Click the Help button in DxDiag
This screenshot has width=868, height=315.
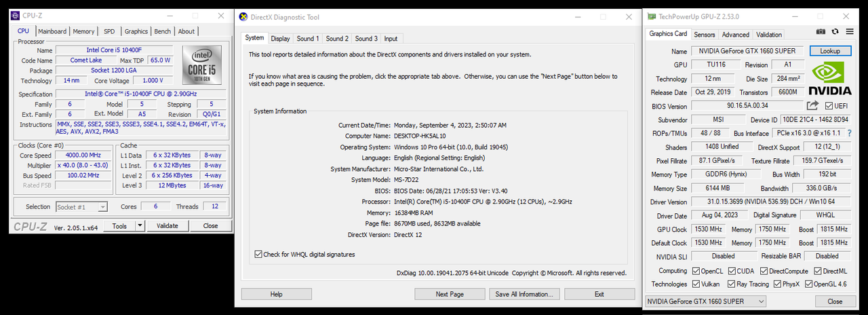point(277,294)
